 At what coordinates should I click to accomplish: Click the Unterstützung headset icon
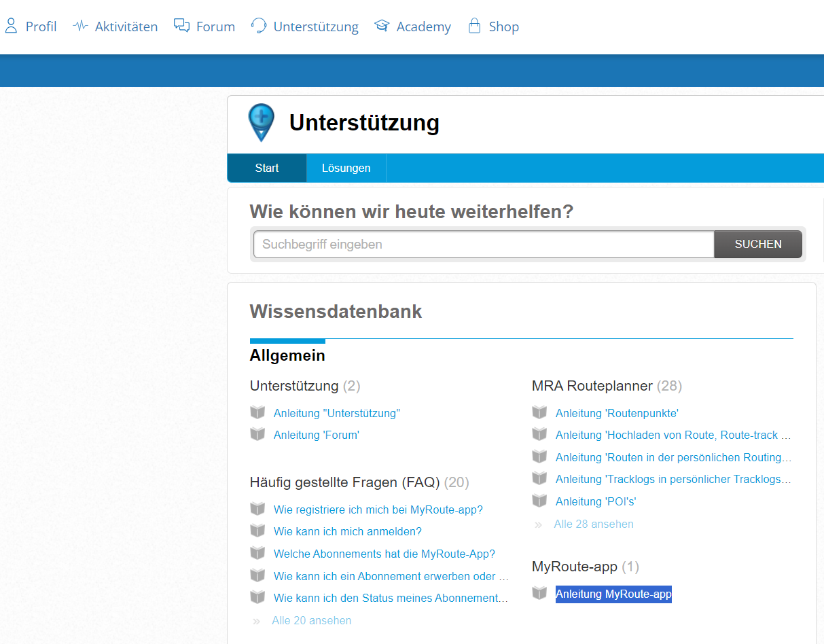pos(259,26)
